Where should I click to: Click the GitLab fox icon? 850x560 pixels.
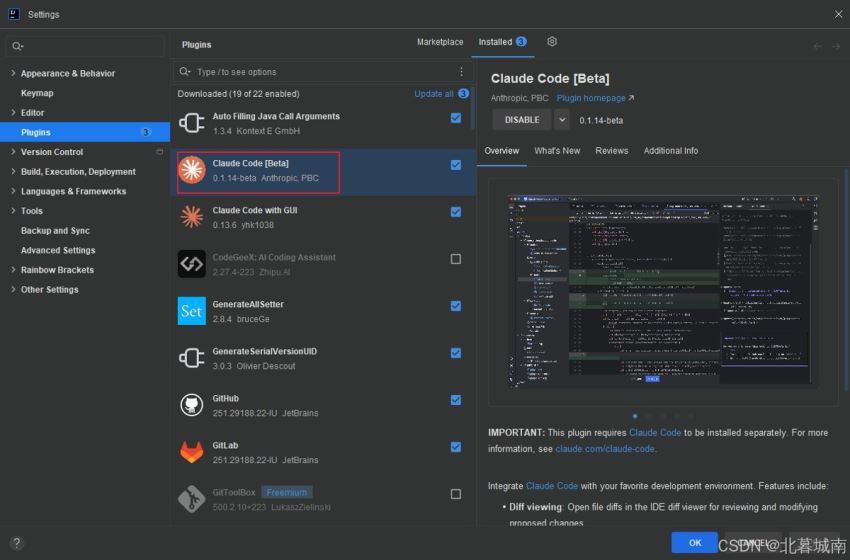[x=192, y=452]
